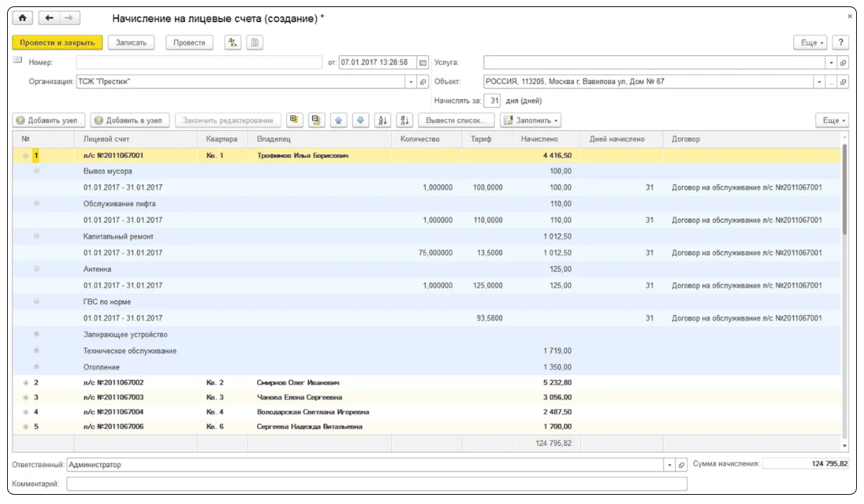Click the Начислять за days field
This screenshot has width=864, height=504.
(492, 101)
